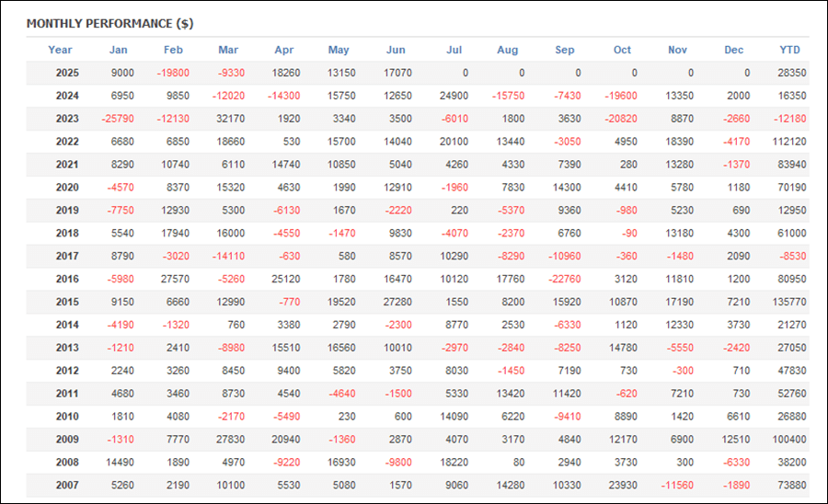
Task: Select the 2010 year row label
Action: tap(67, 417)
